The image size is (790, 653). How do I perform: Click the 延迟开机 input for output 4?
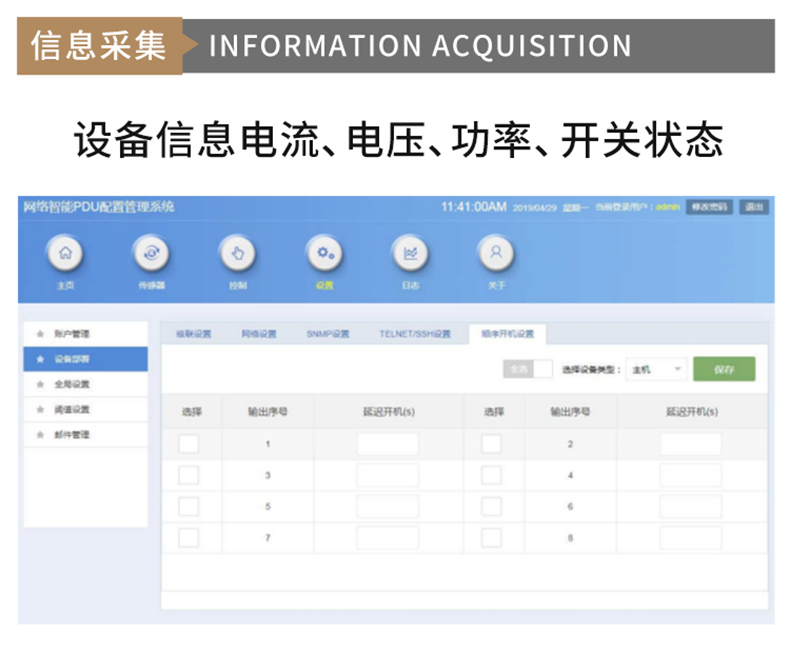tap(690, 476)
